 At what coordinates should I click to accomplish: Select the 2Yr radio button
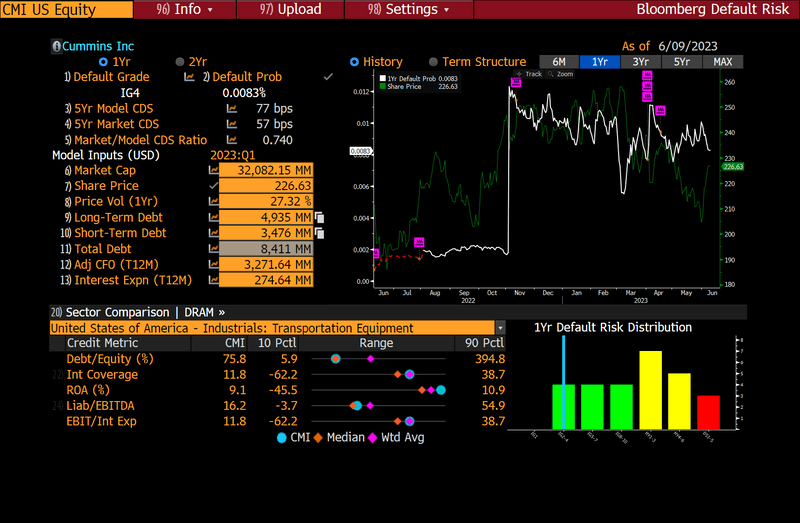tap(180, 62)
